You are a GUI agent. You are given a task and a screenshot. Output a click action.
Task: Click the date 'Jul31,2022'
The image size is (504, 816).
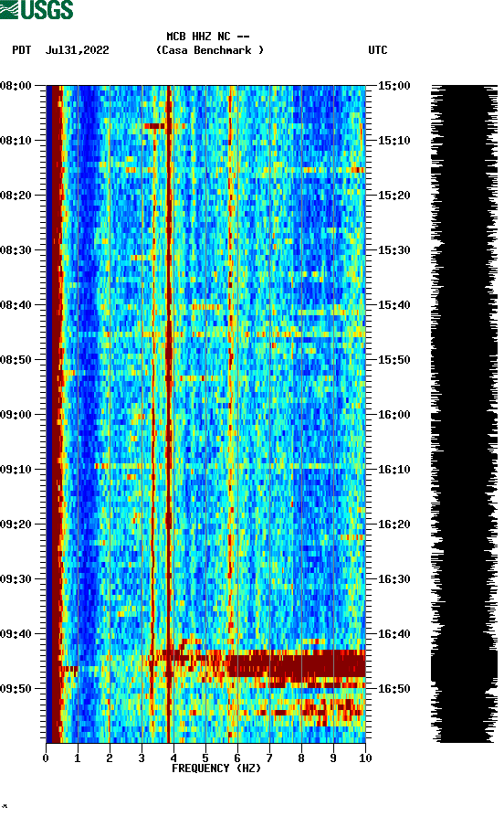[78, 50]
